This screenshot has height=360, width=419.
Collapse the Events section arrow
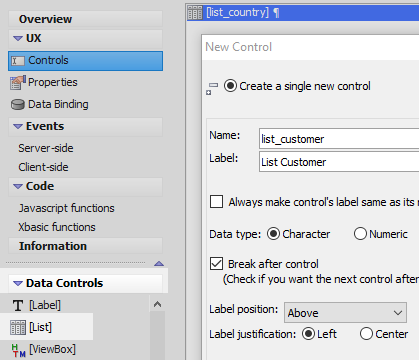tap(18, 126)
